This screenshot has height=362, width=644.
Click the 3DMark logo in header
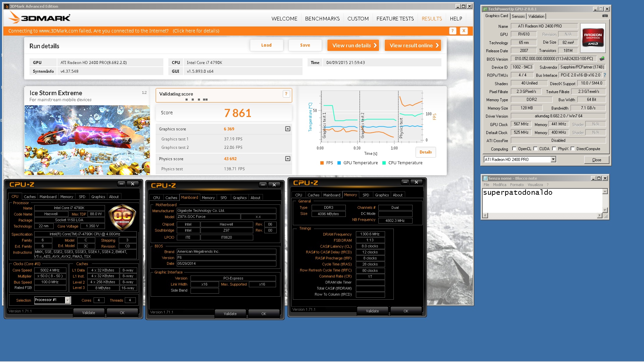39,17
